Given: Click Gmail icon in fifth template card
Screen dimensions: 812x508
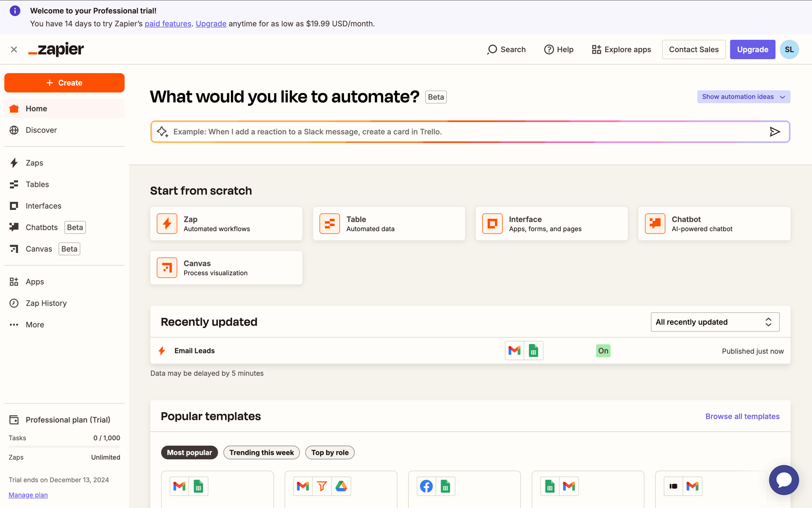Looking at the screenshot, I should pyautogui.click(x=692, y=486).
